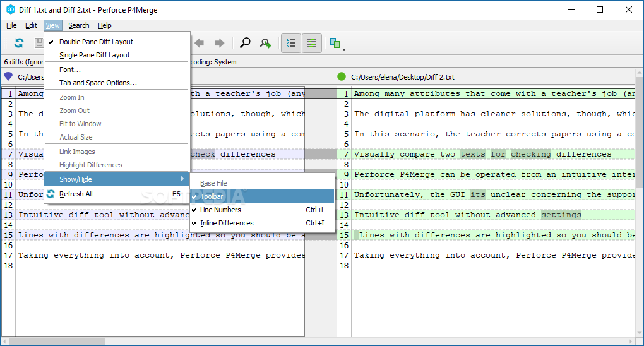Click the horizontal scrollbar thumb at bottom
This screenshot has width=644, height=346.
(57, 342)
